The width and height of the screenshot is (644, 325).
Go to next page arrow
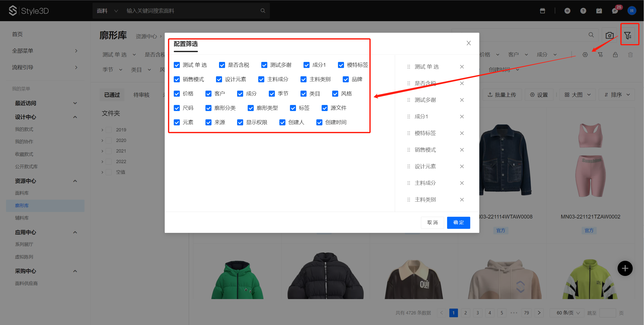(x=539, y=313)
